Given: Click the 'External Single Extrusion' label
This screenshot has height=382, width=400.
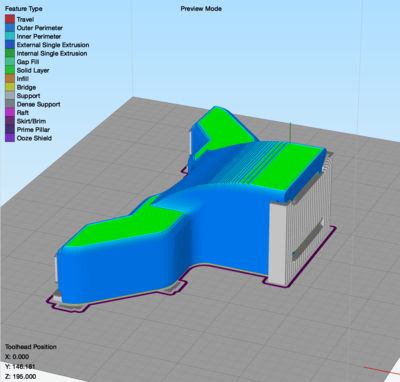Looking at the screenshot, I should click(x=53, y=45).
